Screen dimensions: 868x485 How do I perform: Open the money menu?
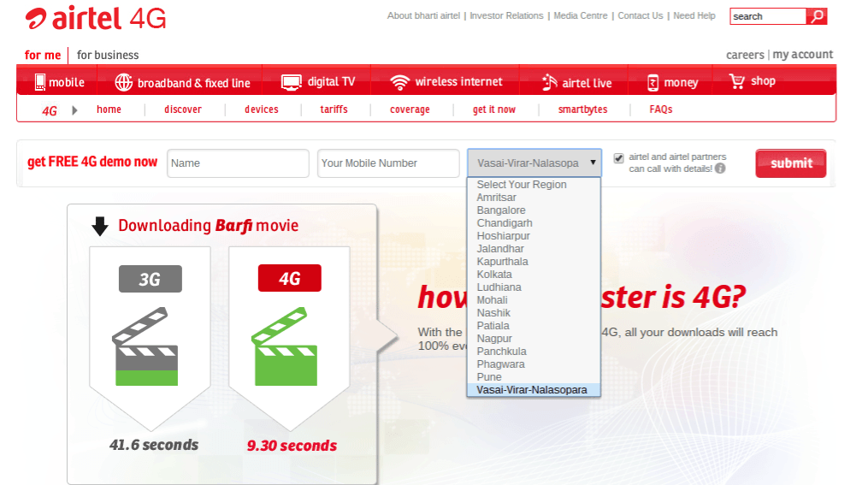click(x=671, y=82)
